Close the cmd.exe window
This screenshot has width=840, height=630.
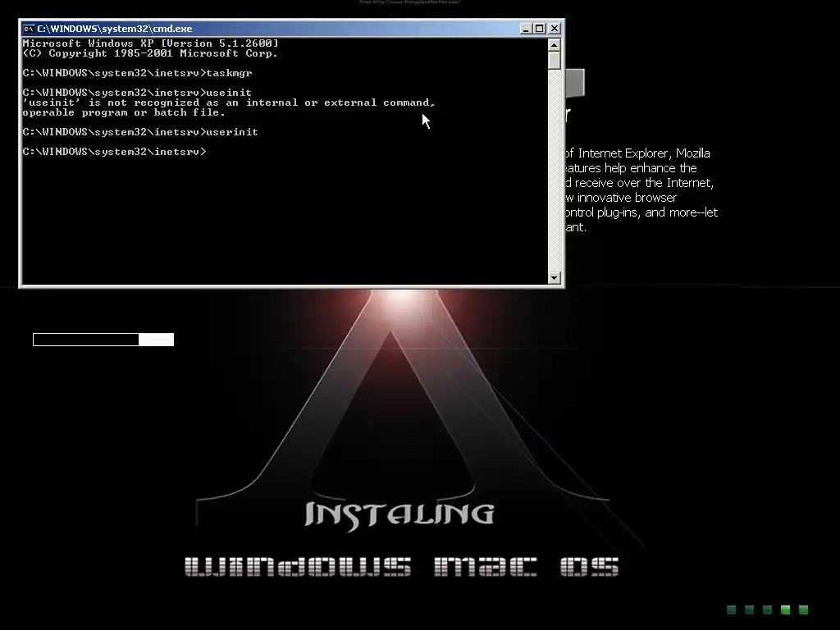click(555, 29)
